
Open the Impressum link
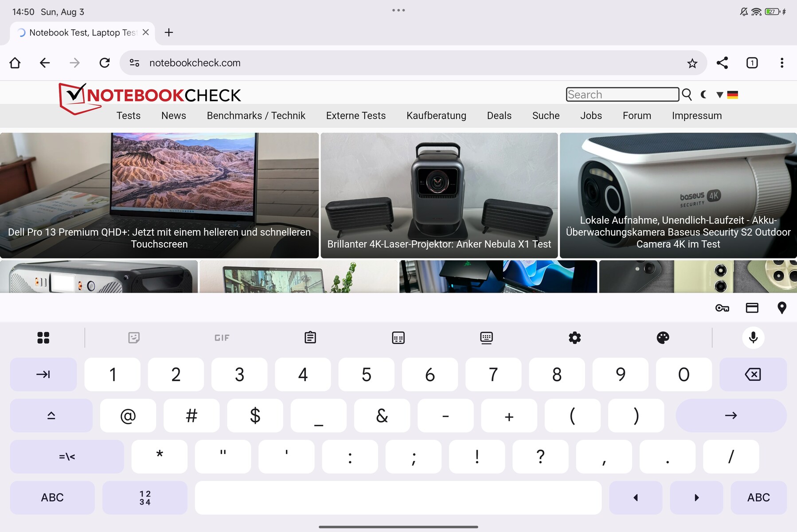point(697,116)
